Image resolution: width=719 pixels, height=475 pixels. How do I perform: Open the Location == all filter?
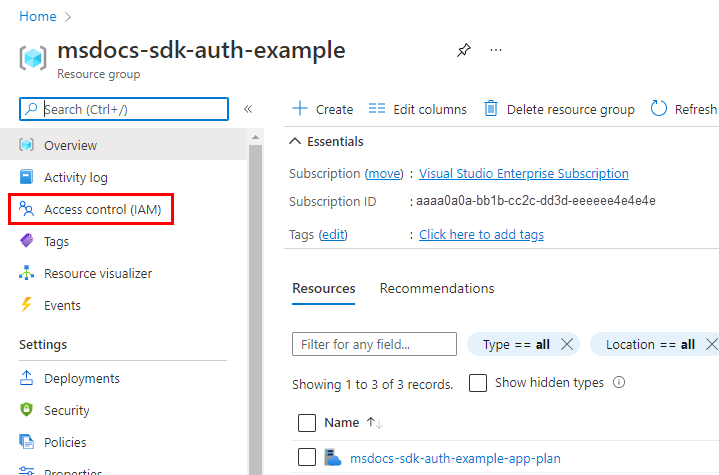tap(650, 344)
